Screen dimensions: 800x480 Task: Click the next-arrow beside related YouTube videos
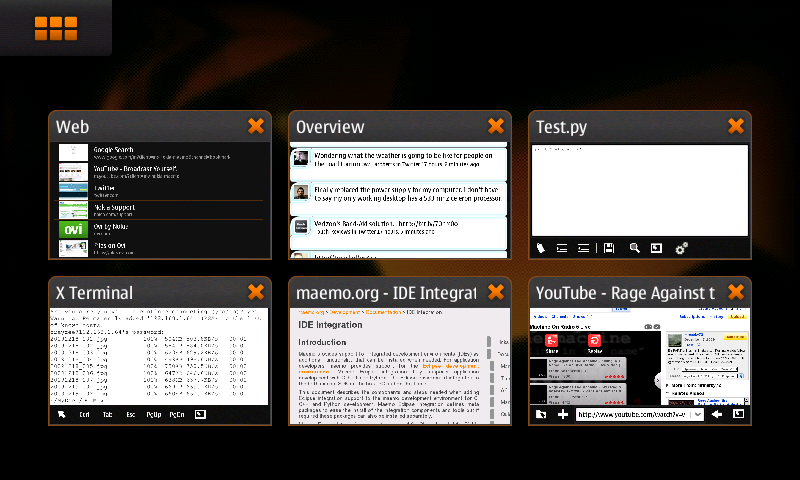pos(658,380)
